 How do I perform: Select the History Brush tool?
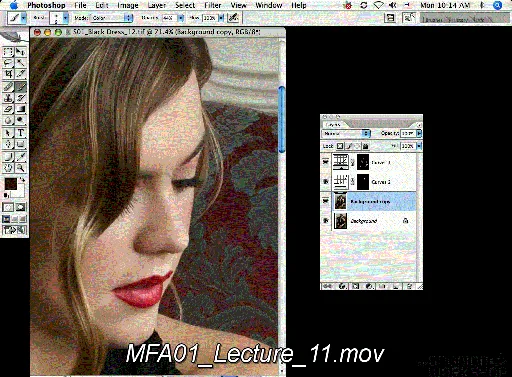20,98
